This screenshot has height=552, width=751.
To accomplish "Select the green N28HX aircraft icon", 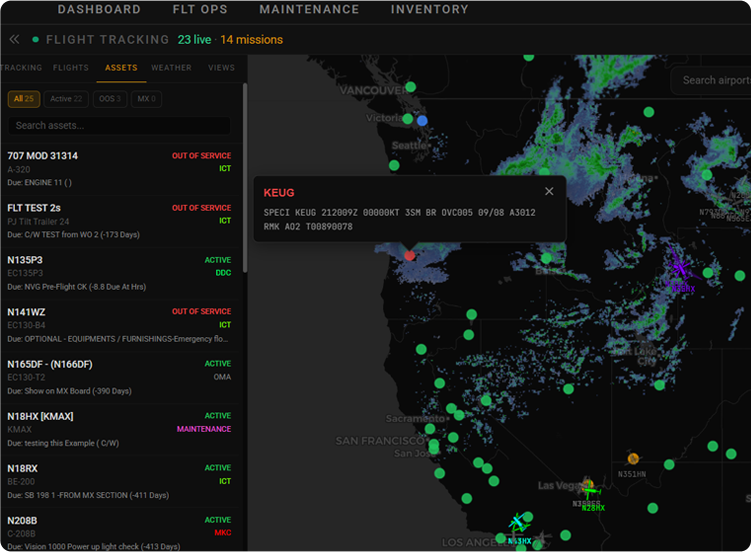I will (x=591, y=492).
